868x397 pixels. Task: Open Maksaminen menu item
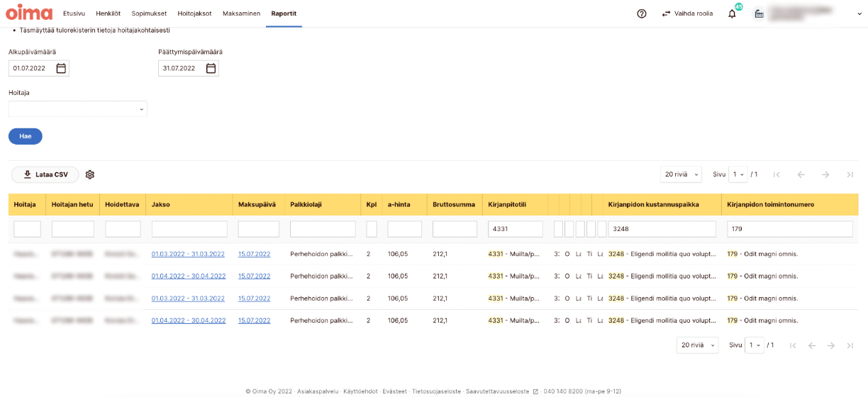[x=241, y=13]
